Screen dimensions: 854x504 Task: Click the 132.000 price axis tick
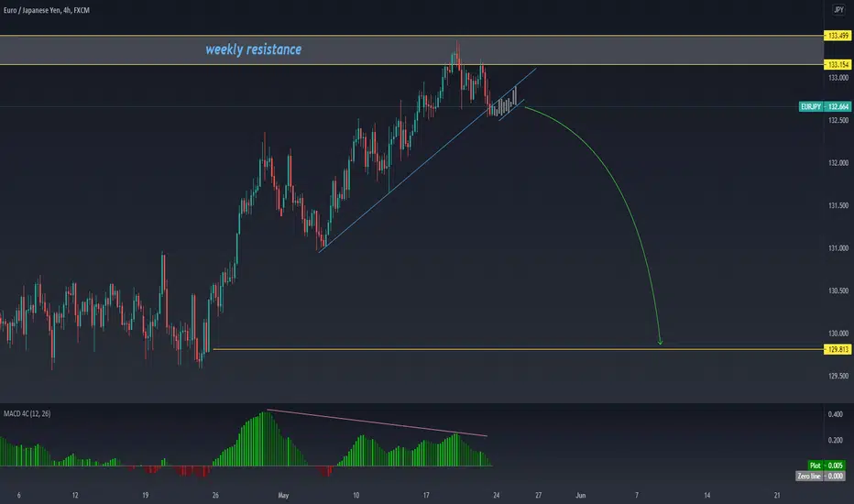pos(838,163)
